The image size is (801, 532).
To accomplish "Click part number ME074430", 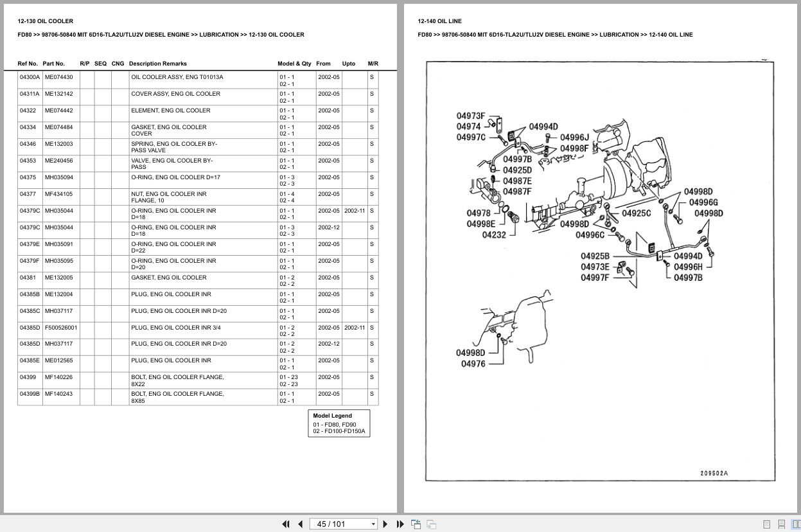I will coord(58,77).
